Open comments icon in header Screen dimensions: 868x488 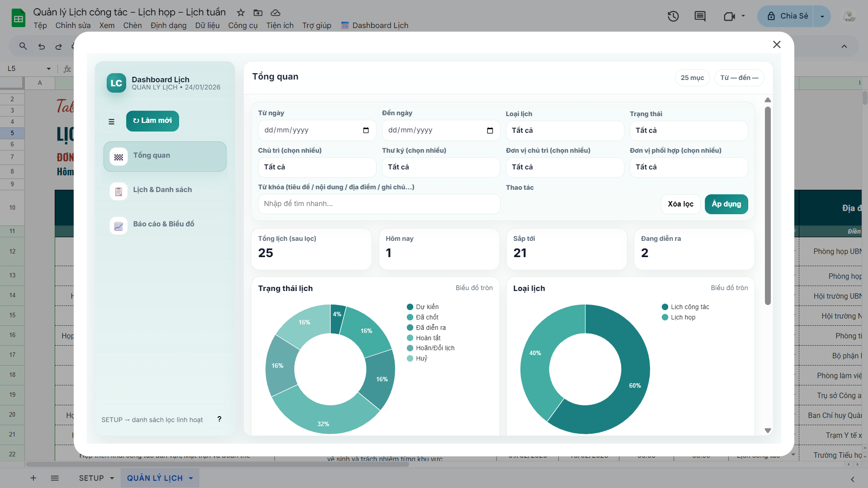[700, 17]
